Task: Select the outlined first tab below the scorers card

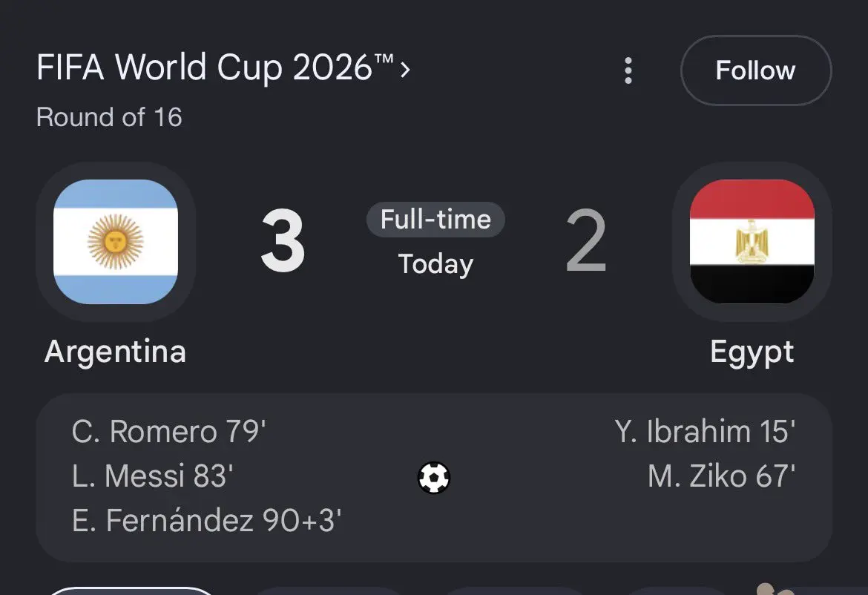Action: (x=131, y=591)
